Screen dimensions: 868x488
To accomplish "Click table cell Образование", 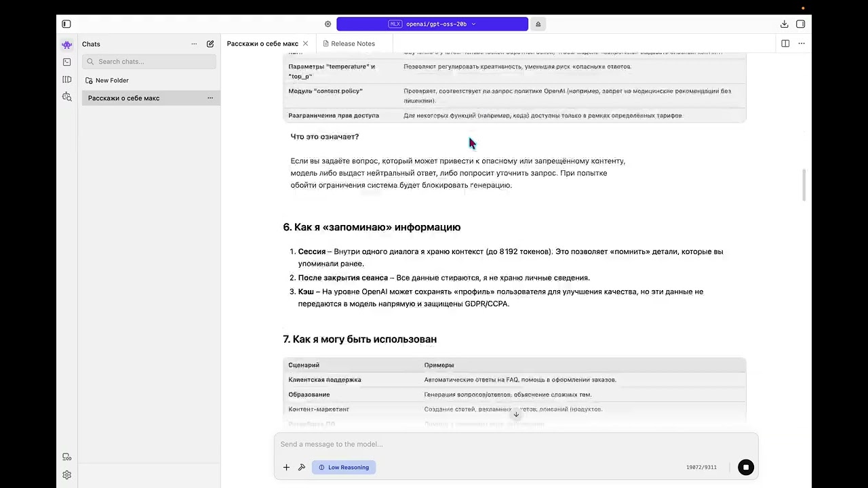I will [309, 394].
